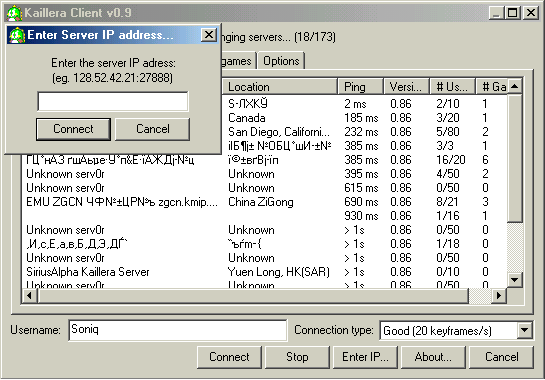Click the 2 ms ping cell
Viewport: 545px width, 380px height.
(x=355, y=104)
